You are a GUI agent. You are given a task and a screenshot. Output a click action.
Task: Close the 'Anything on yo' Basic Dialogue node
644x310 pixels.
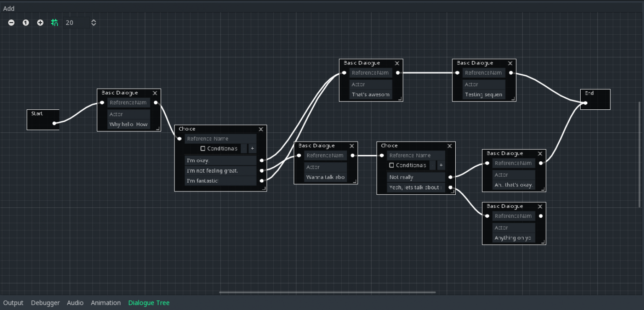point(540,207)
